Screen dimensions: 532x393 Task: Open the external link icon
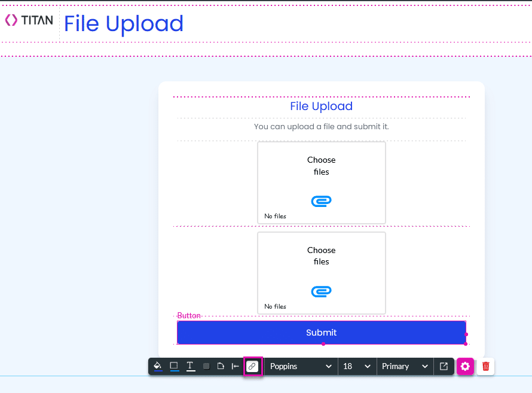click(x=444, y=366)
